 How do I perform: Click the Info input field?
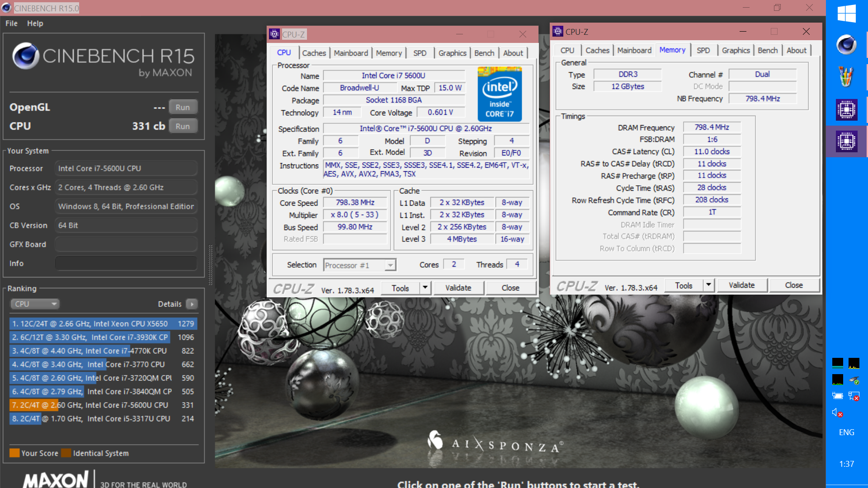[x=126, y=263]
